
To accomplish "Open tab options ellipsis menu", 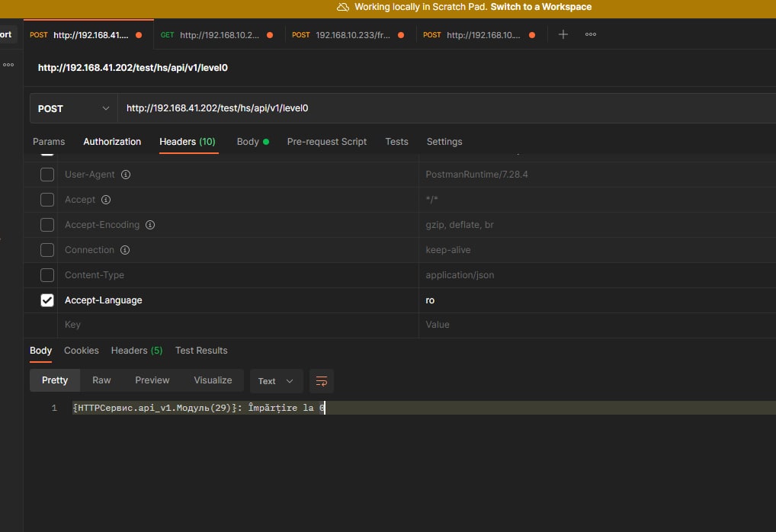I will [x=591, y=34].
